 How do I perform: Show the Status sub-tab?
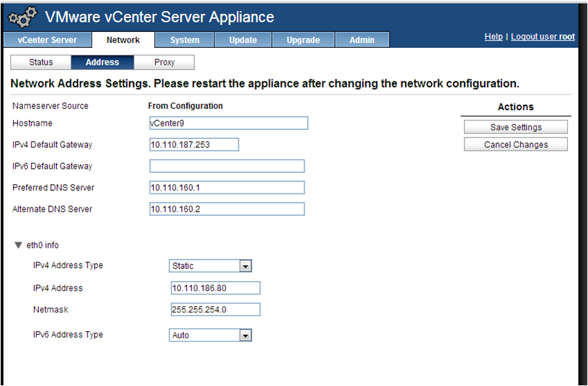[x=41, y=62]
